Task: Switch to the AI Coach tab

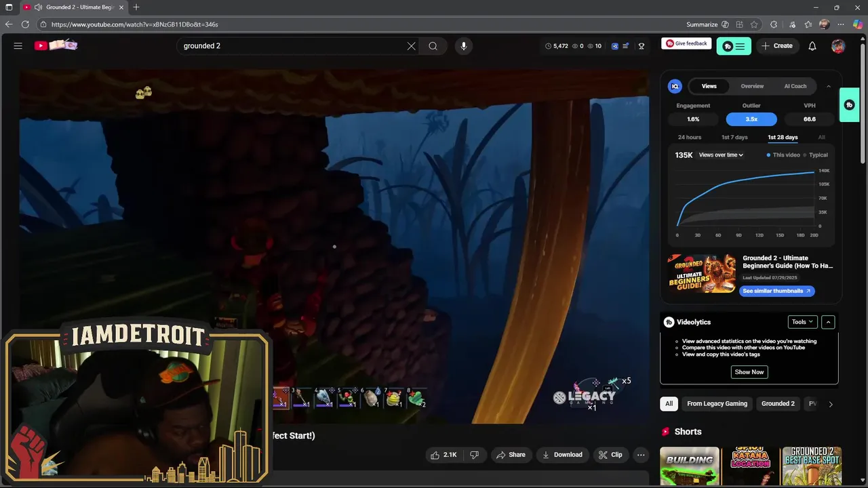Action: pyautogui.click(x=795, y=86)
